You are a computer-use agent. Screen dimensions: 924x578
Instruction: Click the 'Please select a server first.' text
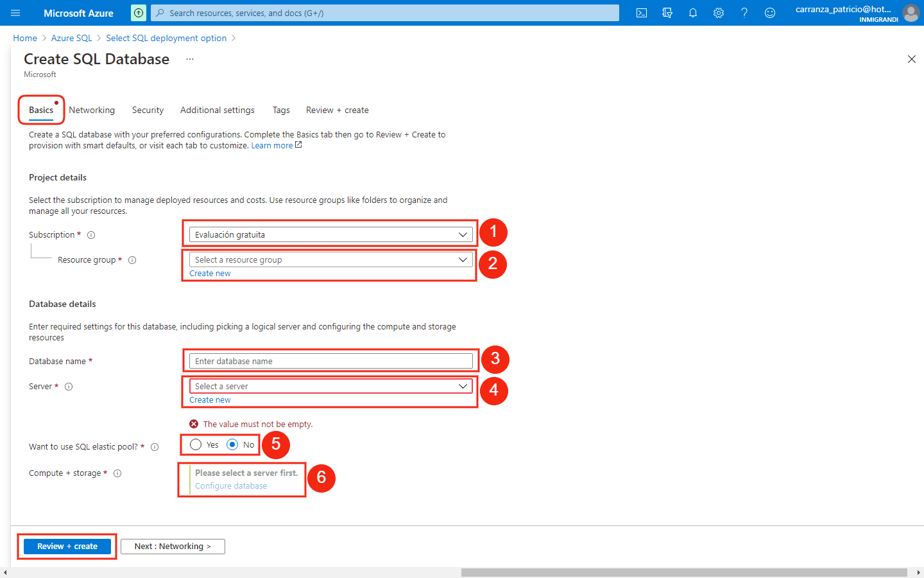click(246, 473)
